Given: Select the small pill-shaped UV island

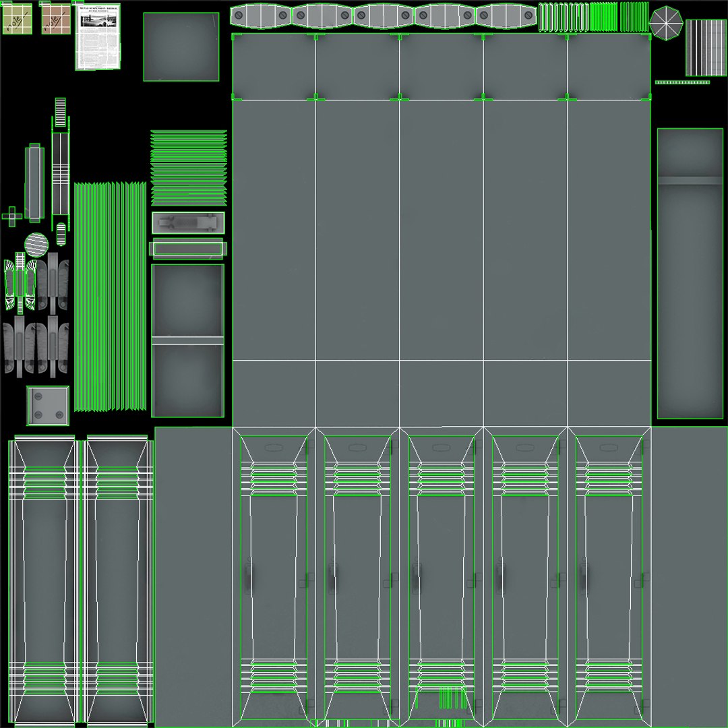Looking at the screenshot, I should click(x=61, y=234).
